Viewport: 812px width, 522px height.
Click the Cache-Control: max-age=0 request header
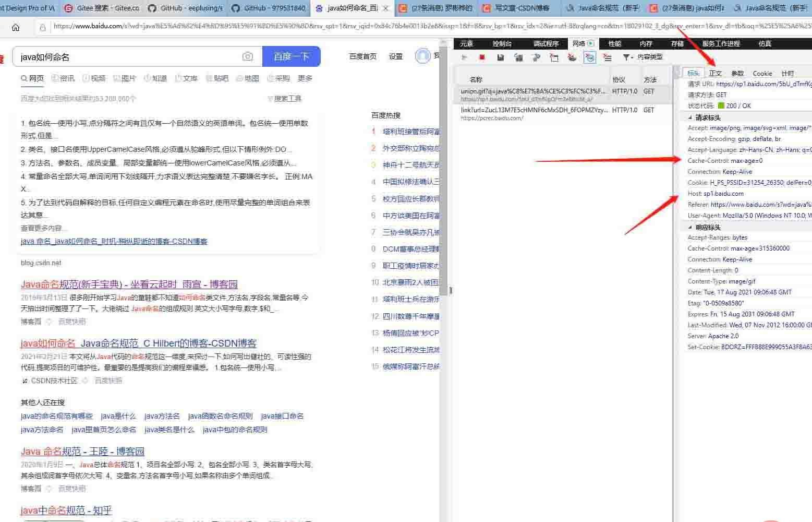click(x=725, y=161)
